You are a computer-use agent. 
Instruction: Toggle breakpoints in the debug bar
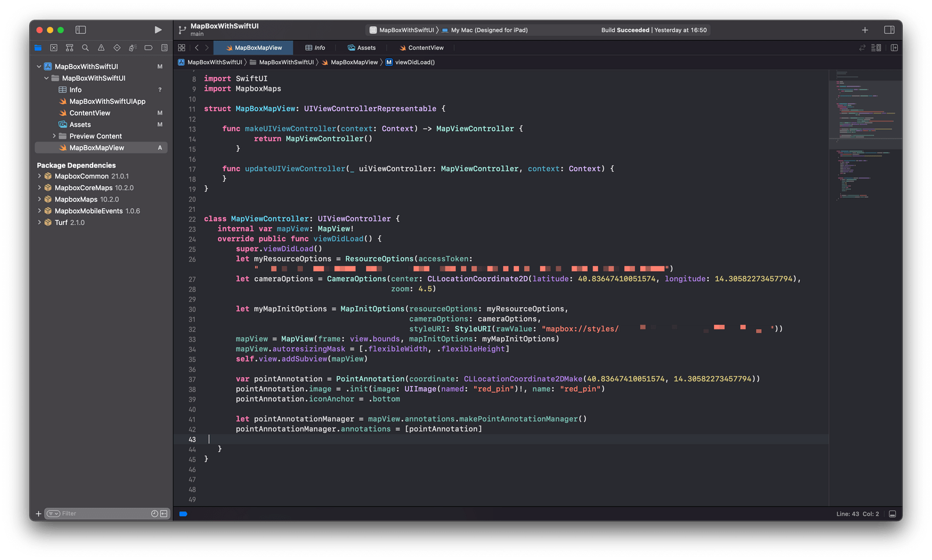pos(183,514)
